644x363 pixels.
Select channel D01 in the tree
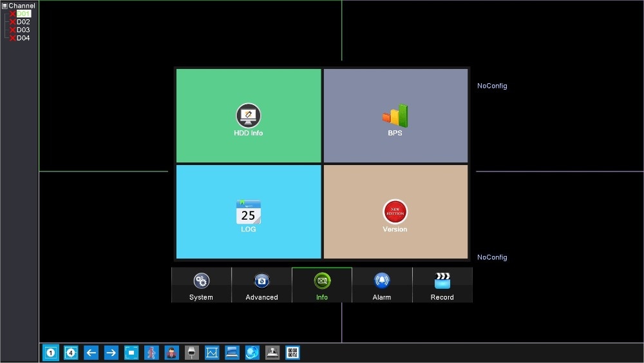tap(23, 14)
